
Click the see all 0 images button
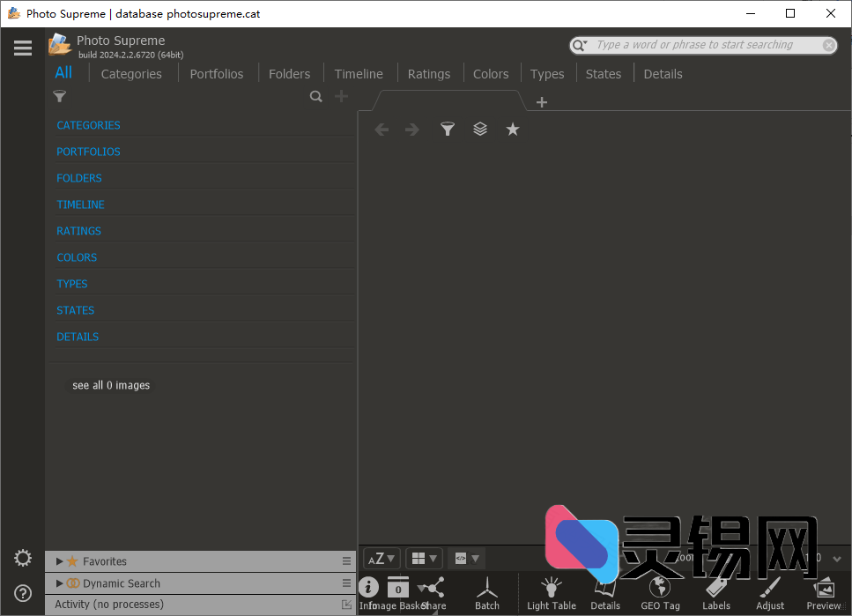click(x=110, y=385)
